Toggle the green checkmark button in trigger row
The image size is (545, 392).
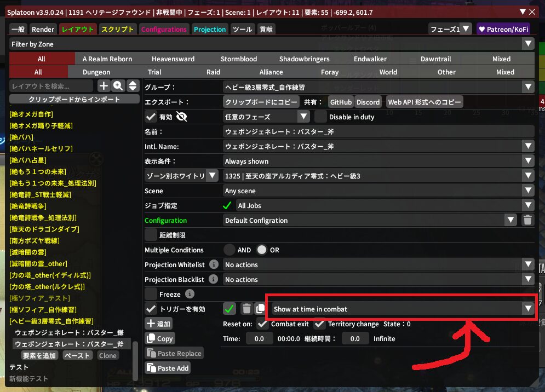(230, 309)
